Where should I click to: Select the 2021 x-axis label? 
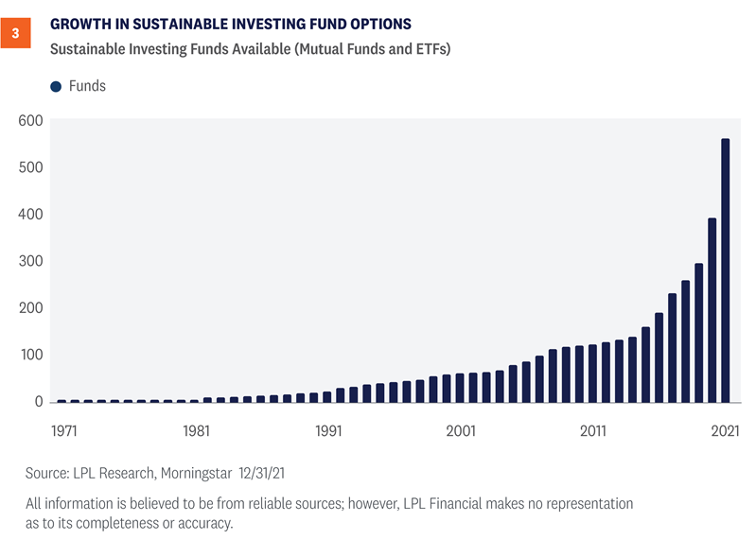[x=725, y=431]
